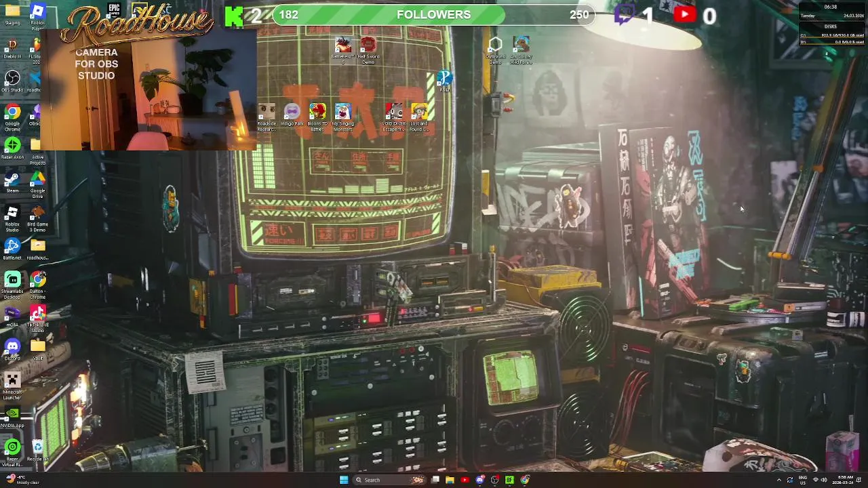Open the Battlefield 6 desktop shortcut

click(342, 51)
